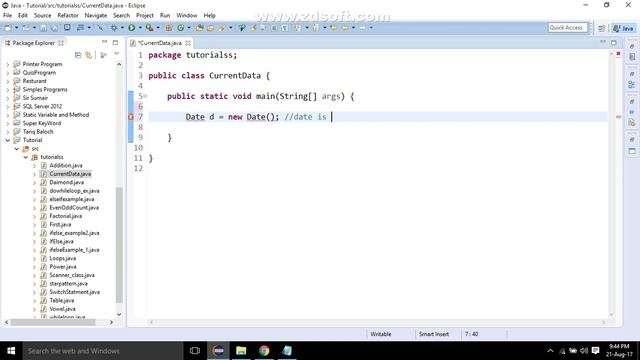Open File Explorer from the taskbar

[x=241, y=350]
